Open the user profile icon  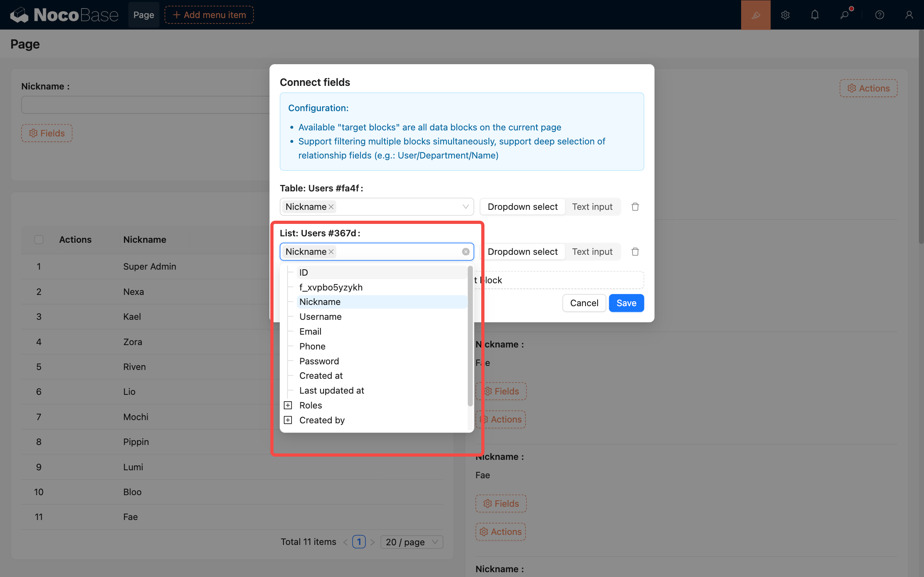909,15
